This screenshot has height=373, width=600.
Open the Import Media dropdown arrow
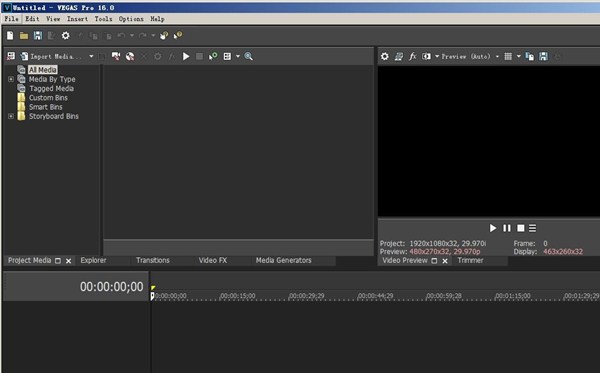[91, 57]
